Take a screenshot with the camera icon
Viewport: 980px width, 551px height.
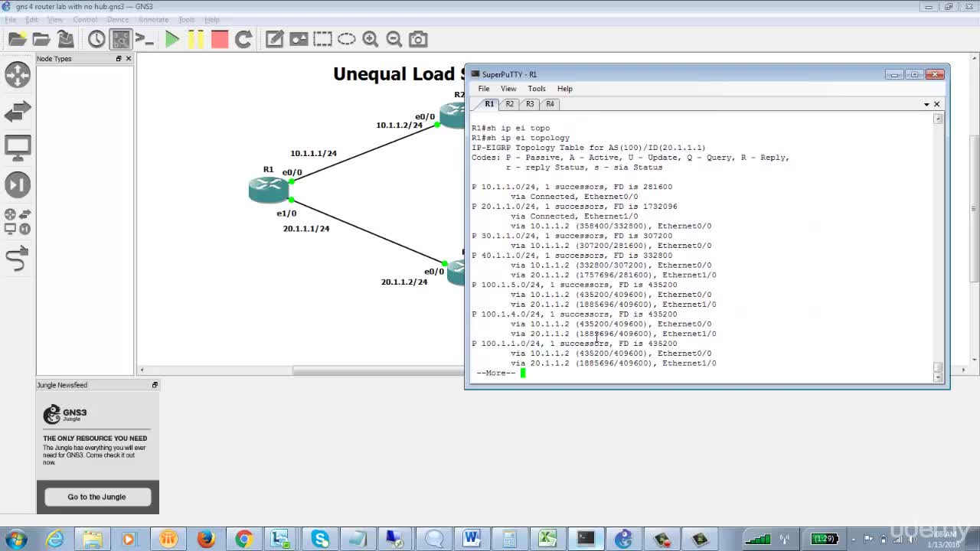tap(418, 39)
